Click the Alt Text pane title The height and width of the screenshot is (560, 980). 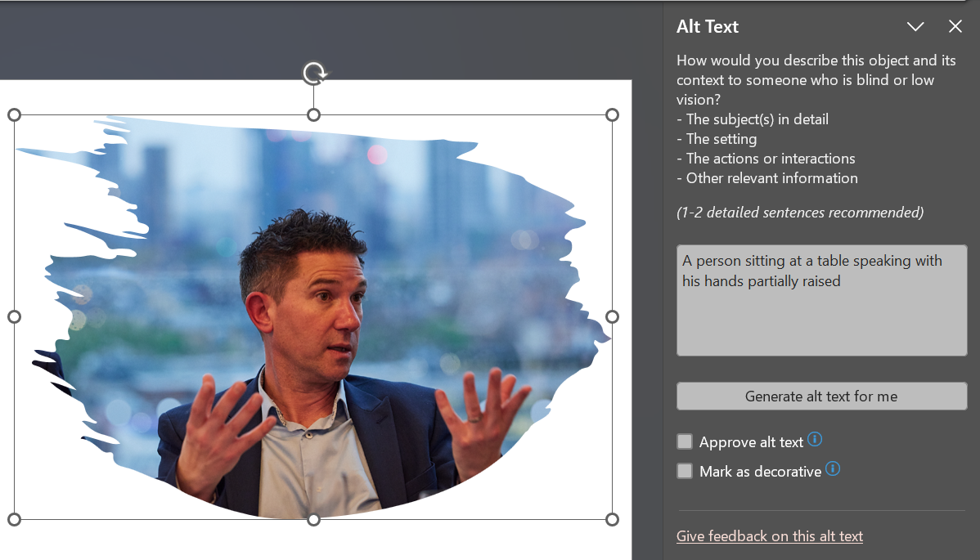click(x=708, y=26)
